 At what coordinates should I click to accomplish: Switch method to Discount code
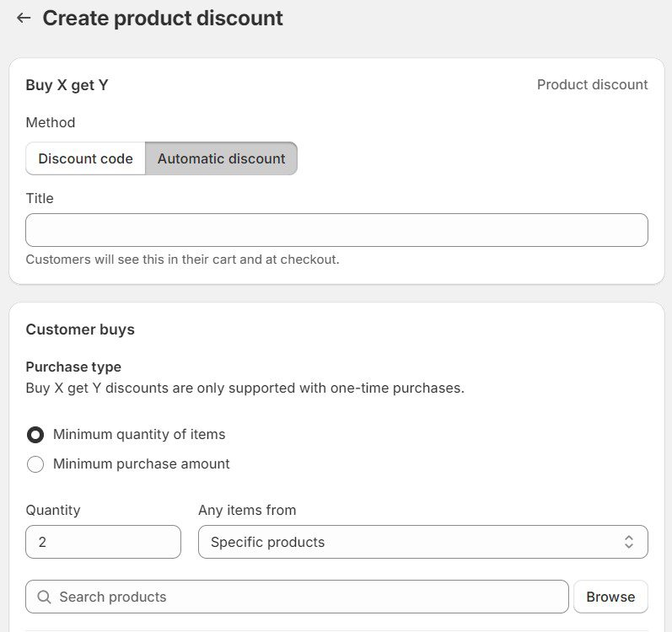(85, 158)
